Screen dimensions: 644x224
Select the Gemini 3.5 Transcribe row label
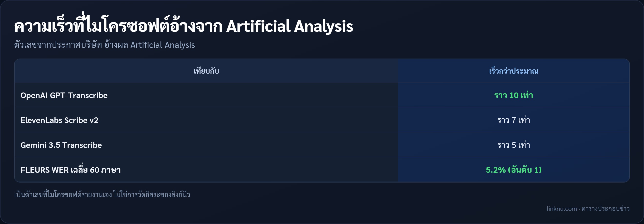coord(61,145)
